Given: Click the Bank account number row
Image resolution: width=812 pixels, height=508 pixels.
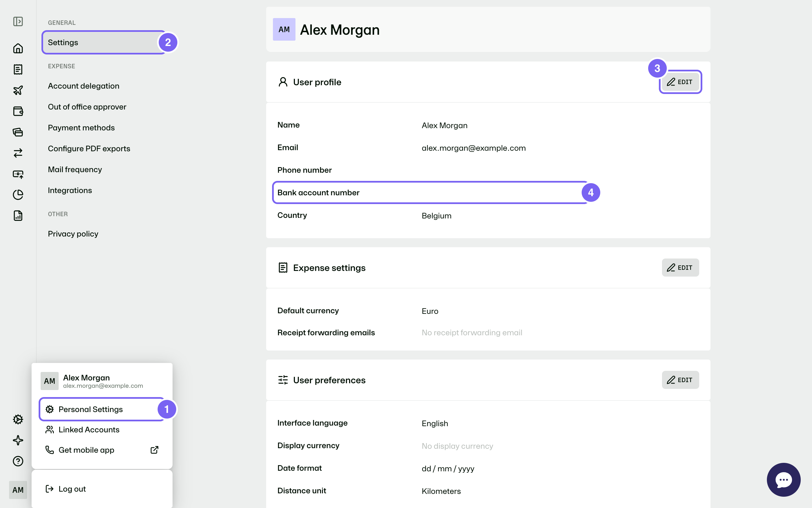Looking at the screenshot, I should point(430,192).
